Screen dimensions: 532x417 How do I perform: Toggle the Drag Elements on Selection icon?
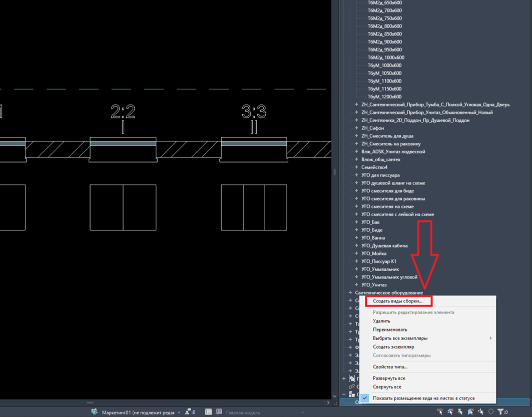click(480, 411)
